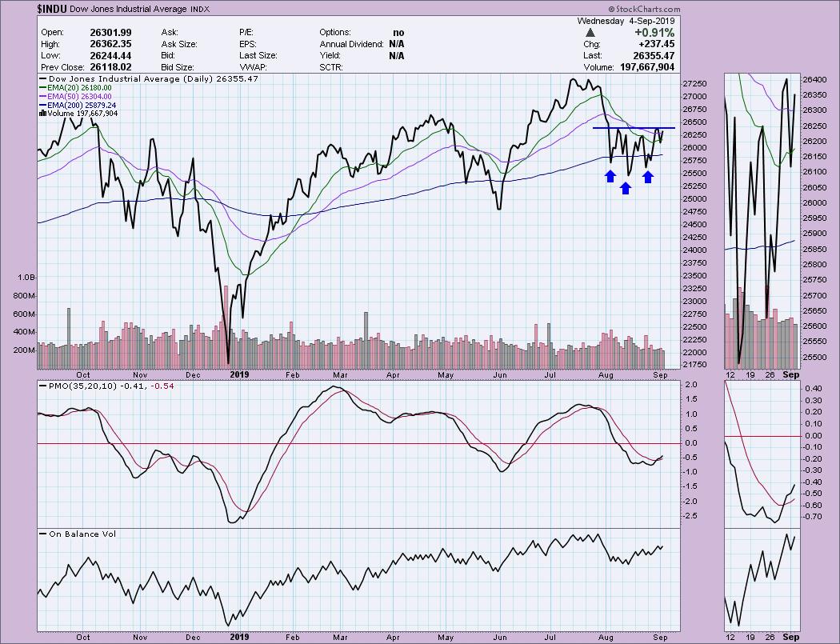Click the VWAP label

pos(253,67)
